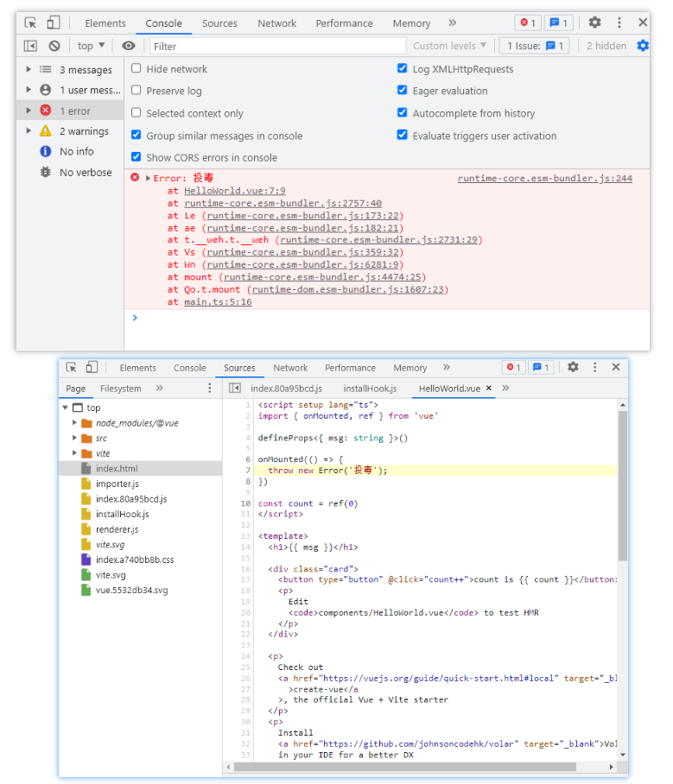Screen dimensions: 673x784
Task: Disable Group similar messages in console
Action: [x=137, y=135]
